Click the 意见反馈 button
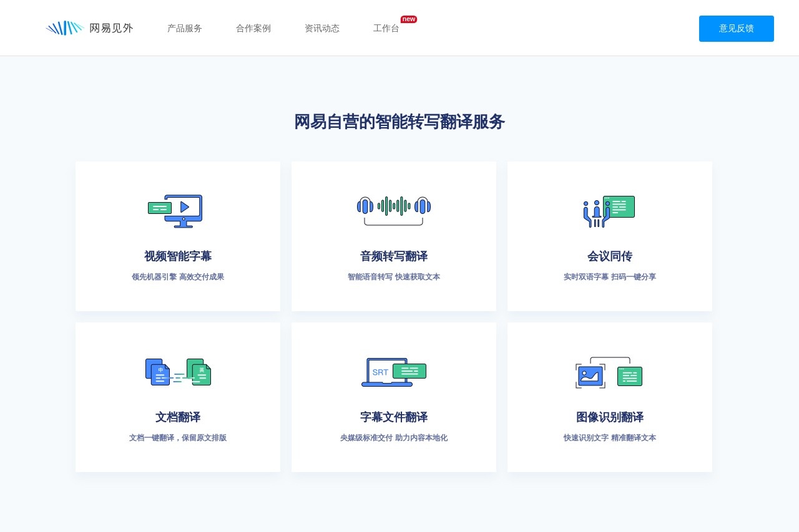 (x=736, y=28)
